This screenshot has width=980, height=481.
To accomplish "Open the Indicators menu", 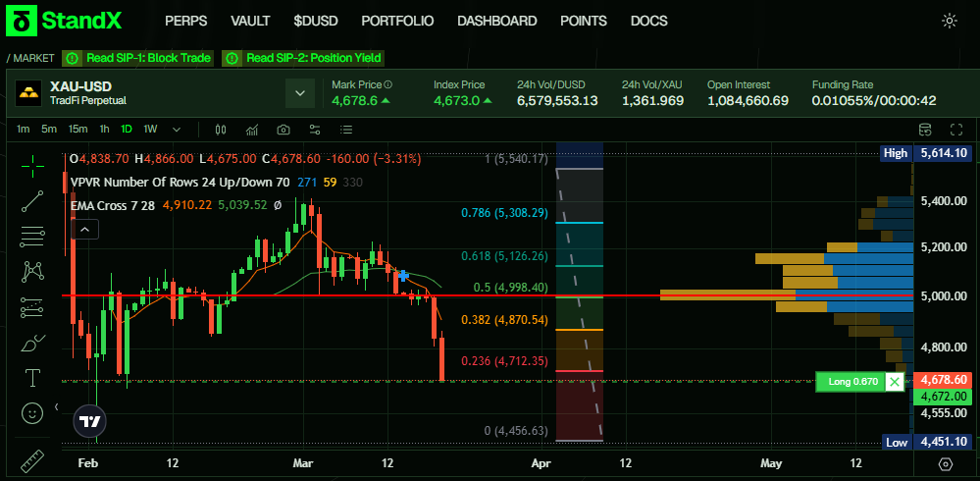I will tap(252, 131).
